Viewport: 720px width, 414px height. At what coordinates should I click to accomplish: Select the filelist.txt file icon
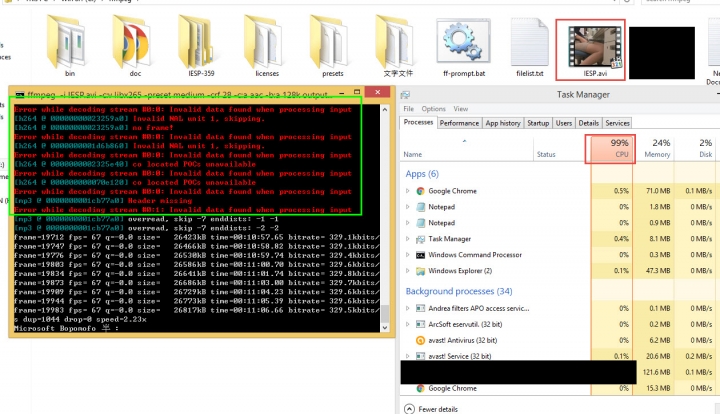pos(529,42)
